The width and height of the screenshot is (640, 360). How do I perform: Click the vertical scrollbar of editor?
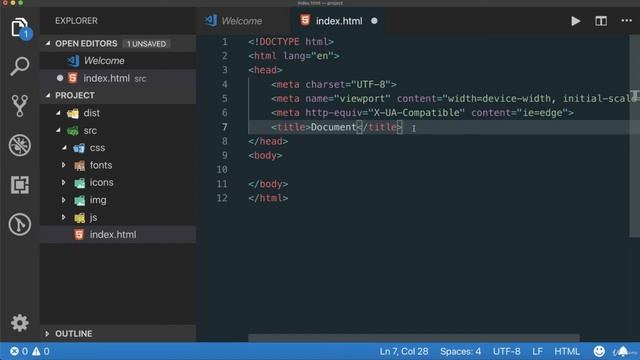634,135
